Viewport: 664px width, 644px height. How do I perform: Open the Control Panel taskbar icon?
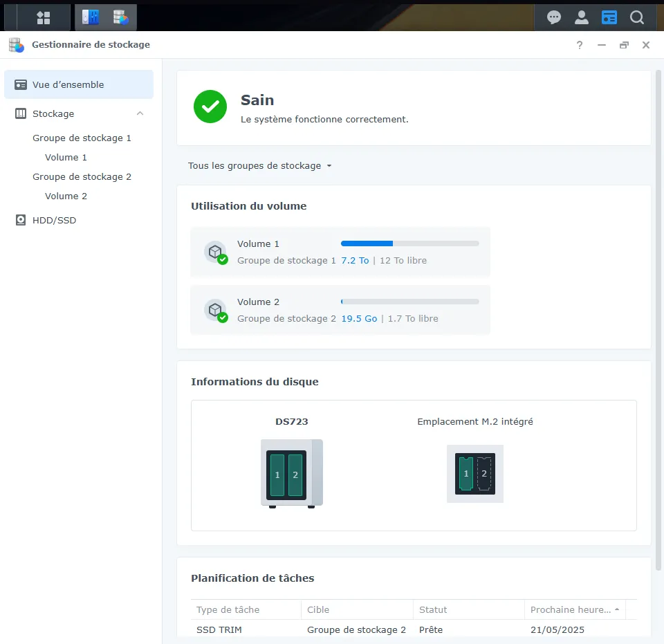pos(91,17)
